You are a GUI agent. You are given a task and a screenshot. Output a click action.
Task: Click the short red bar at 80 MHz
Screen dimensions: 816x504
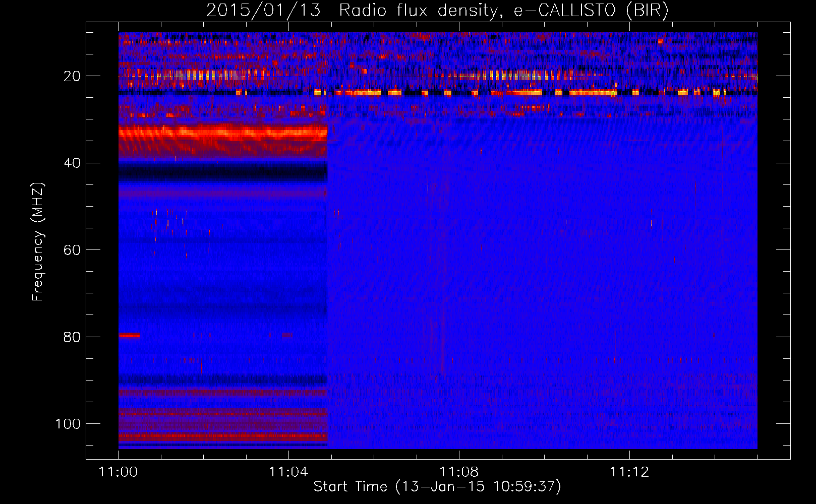coord(129,335)
